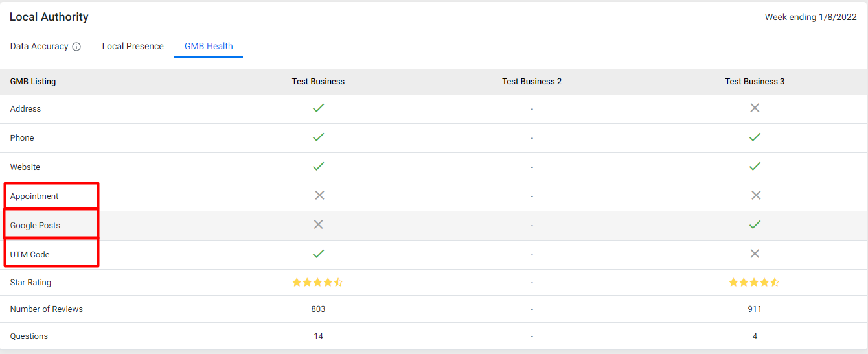Select the GMB Health tab

click(209, 47)
